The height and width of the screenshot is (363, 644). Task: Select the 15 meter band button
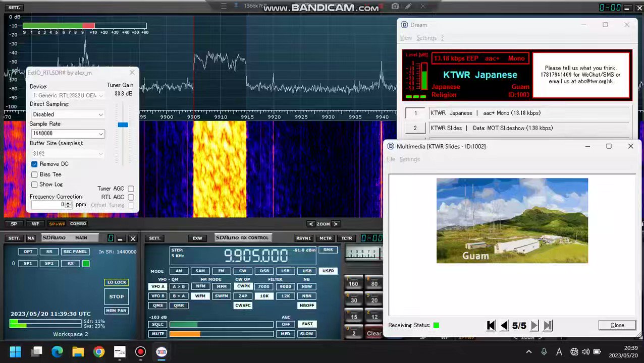click(x=353, y=317)
